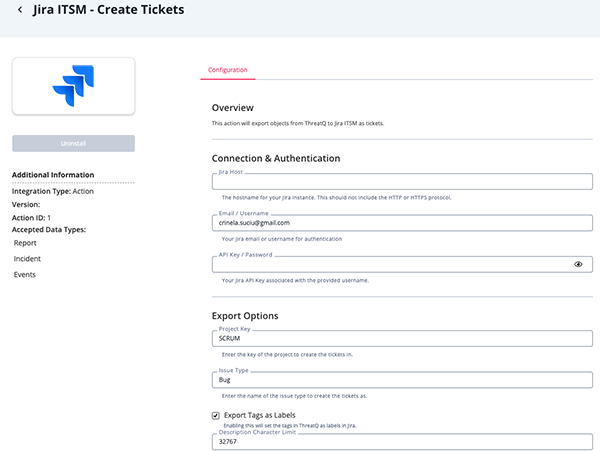Focus the Jira Host input field

[x=402, y=182]
